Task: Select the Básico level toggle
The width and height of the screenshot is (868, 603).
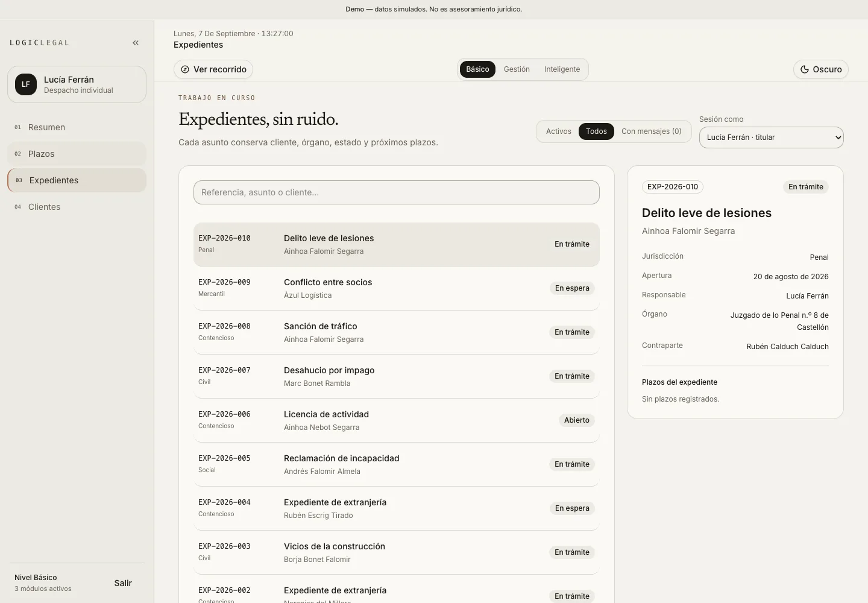Action: [477, 69]
